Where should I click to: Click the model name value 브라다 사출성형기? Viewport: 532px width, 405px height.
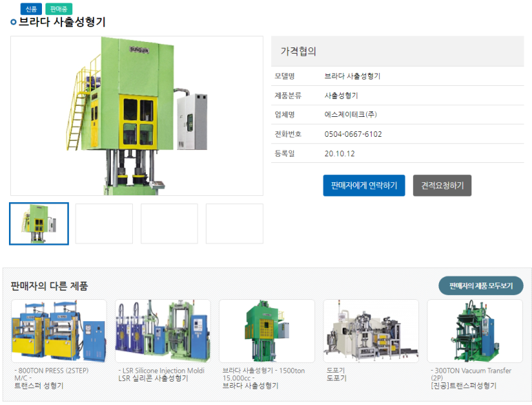tap(352, 76)
